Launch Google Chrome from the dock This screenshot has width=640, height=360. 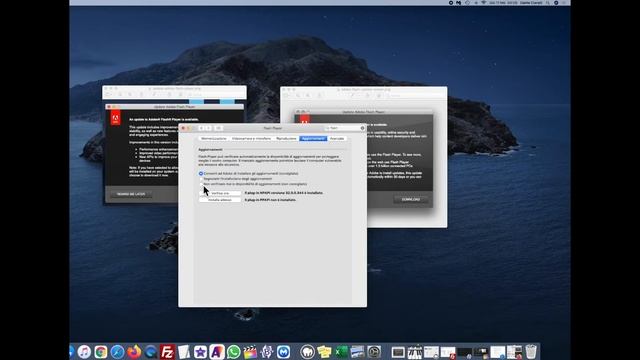point(101,352)
